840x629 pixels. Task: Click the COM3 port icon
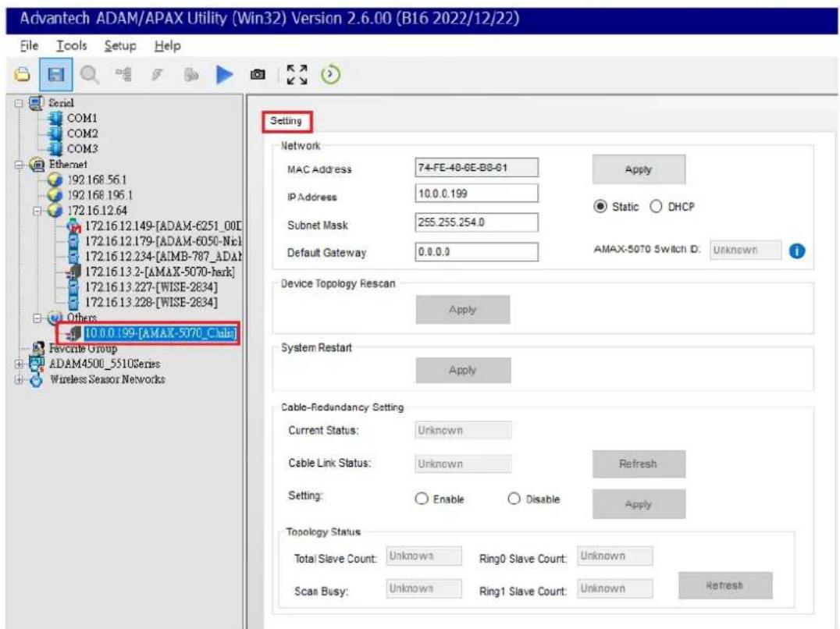[55, 148]
